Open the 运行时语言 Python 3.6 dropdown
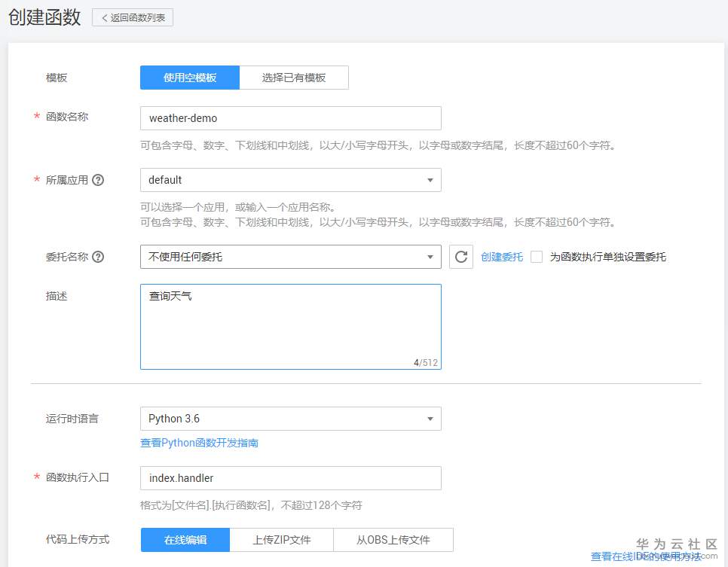 pyautogui.click(x=291, y=419)
